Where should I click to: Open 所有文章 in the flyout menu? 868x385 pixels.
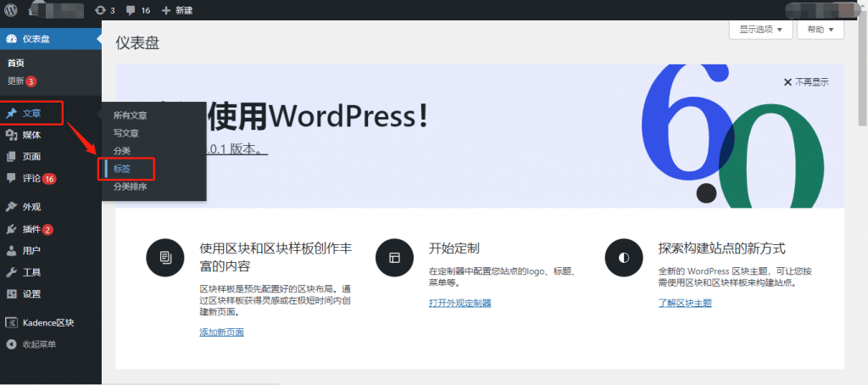[x=130, y=116]
